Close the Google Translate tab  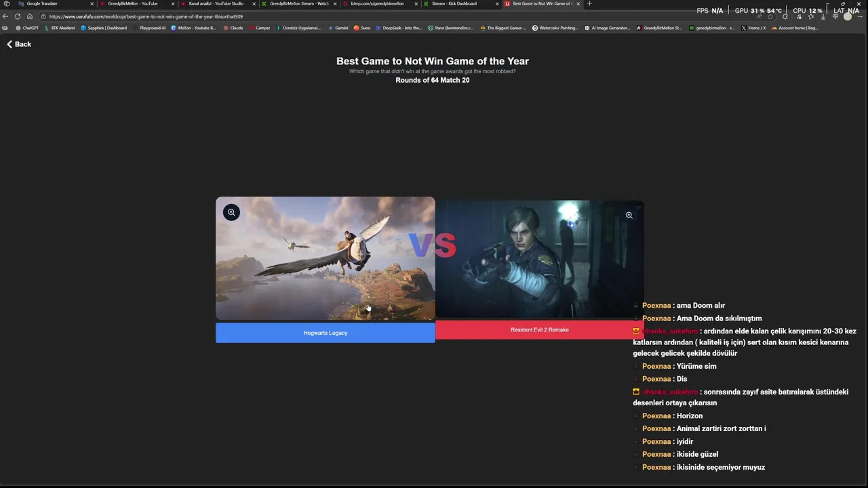[x=92, y=3]
